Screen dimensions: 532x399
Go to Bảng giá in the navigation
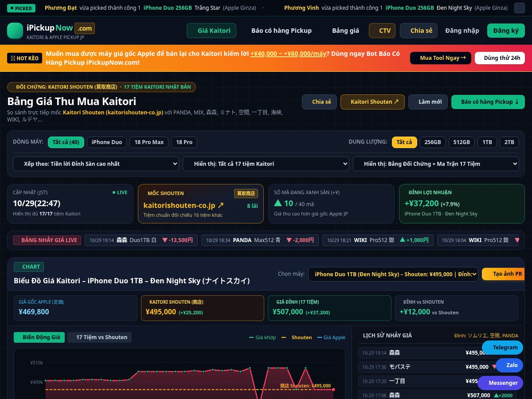tap(346, 31)
